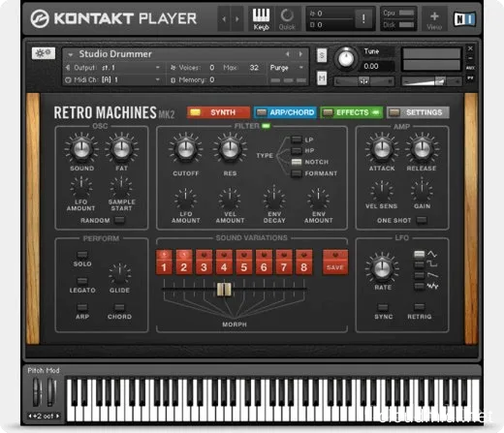Image resolution: width=504 pixels, height=433 pixels.
Task: Click the panic exclamation button
Action: 363,18
